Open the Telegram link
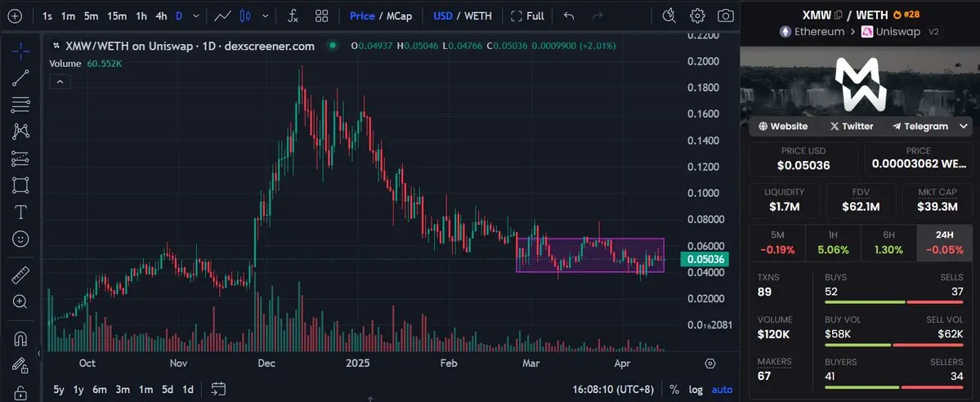Viewport: 980px width, 402px height. [920, 127]
